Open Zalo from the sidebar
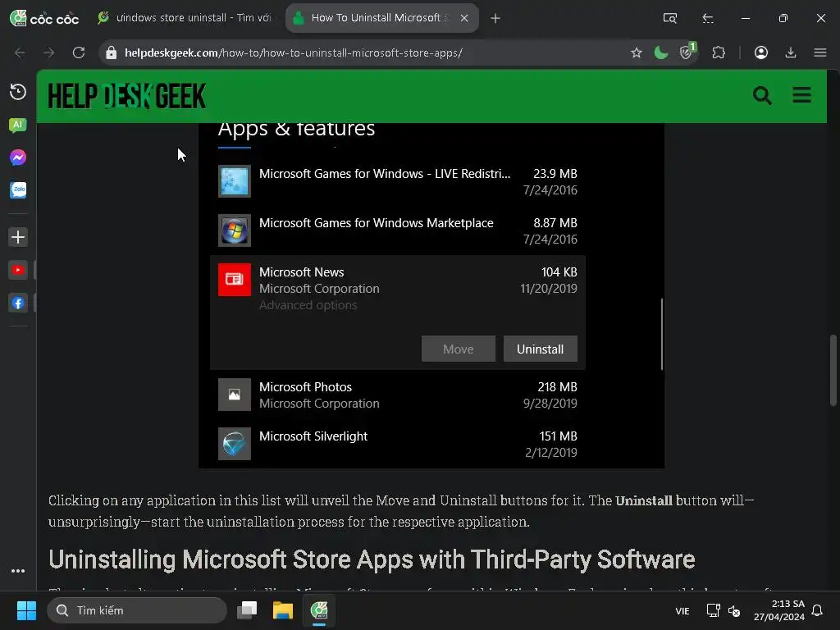The width and height of the screenshot is (840, 630). click(x=18, y=190)
